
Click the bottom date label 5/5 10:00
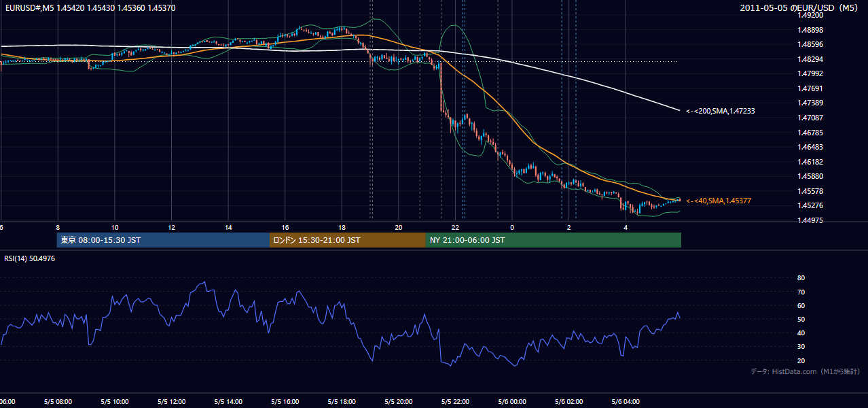(x=115, y=402)
